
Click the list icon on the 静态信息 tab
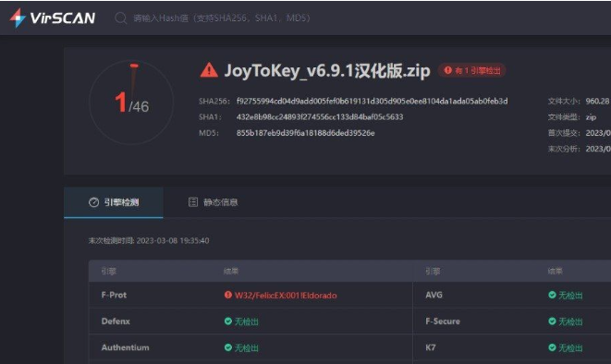point(193,202)
